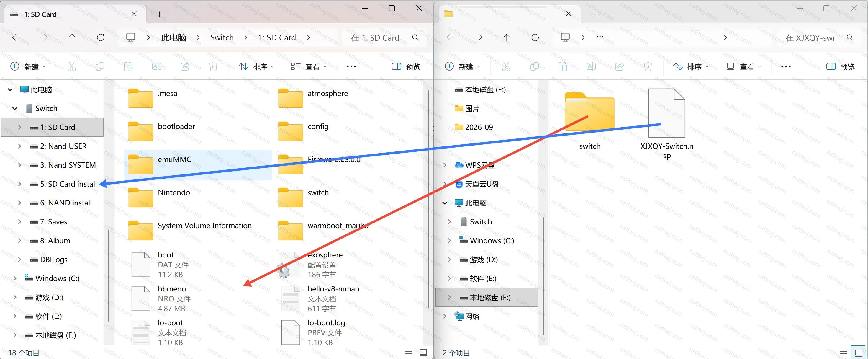
Task: Select 7: Saves in left tree
Action: click(x=54, y=221)
